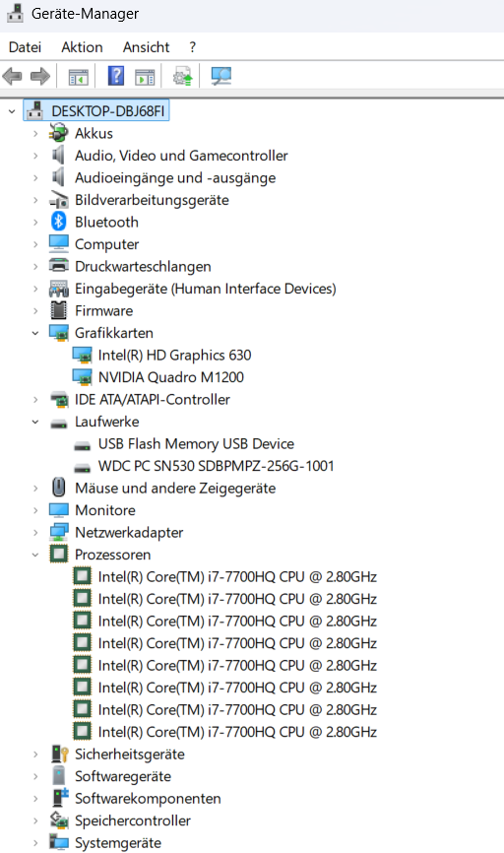Click the Forward arrow toolbar icon
Image resolution: width=504 pixels, height=853 pixels.
coord(40,76)
